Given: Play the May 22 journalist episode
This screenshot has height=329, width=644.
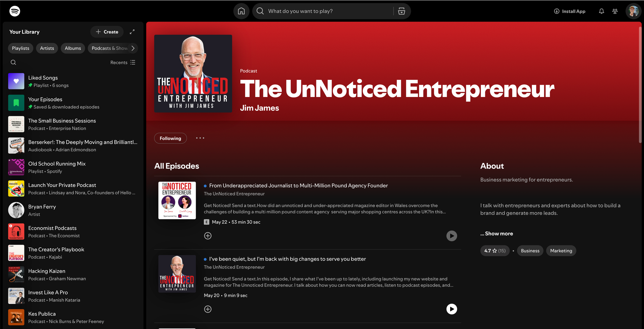Looking at the screenshot, I should click(x=451, y=236).
